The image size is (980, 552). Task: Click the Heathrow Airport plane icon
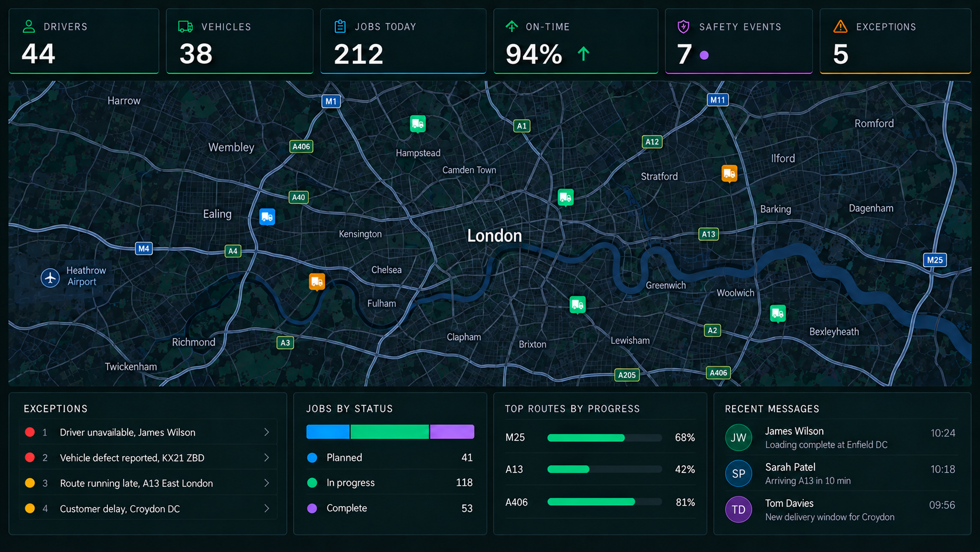click(50, 277)
